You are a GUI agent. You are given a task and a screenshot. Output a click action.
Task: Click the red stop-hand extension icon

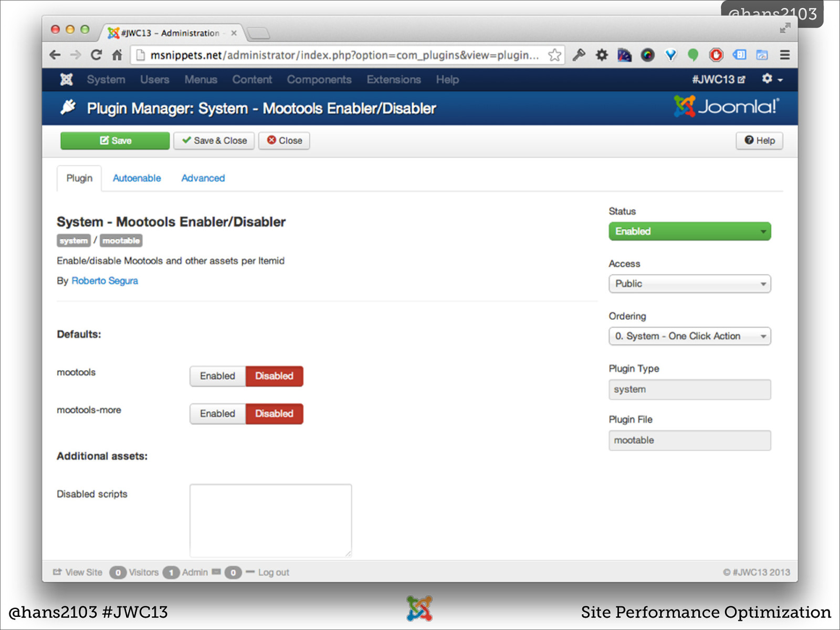pos(716,55)
